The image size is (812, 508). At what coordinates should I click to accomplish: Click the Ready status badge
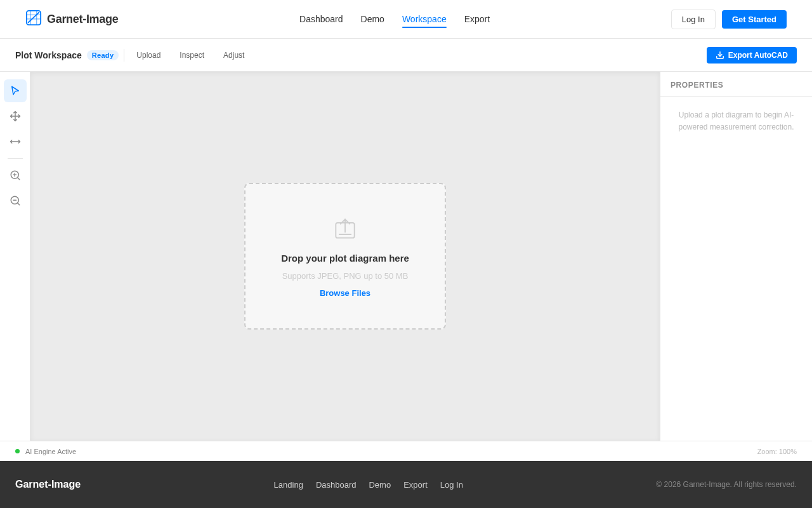pos(103,55)
